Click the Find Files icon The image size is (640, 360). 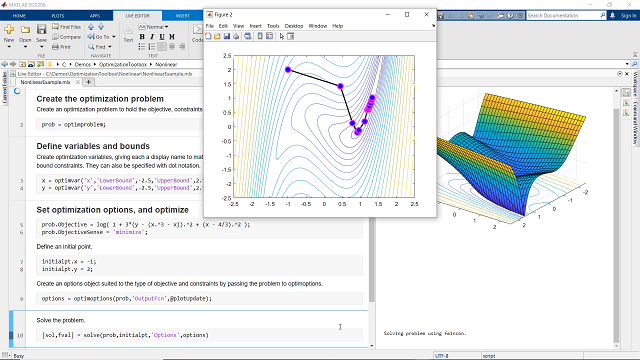click(x=56, y=27)
